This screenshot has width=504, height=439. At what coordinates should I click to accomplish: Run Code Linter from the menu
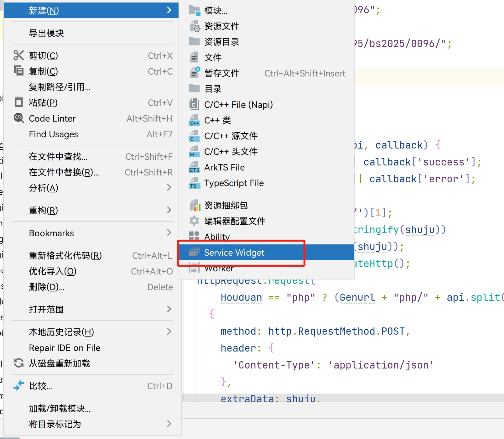point(52,118)
